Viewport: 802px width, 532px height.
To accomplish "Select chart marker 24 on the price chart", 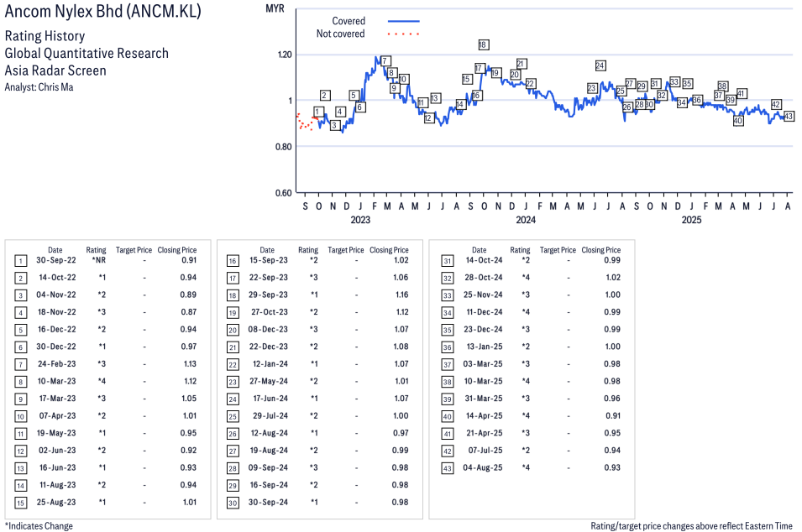I will 600,65.
